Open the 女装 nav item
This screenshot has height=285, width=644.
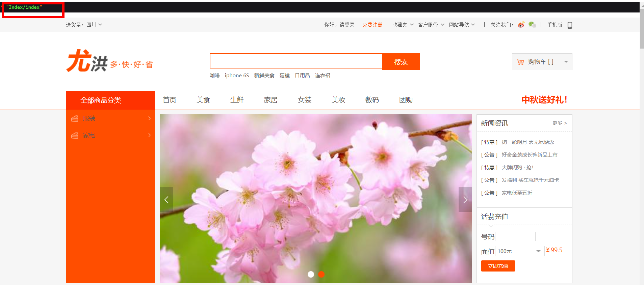pos(305,100)
